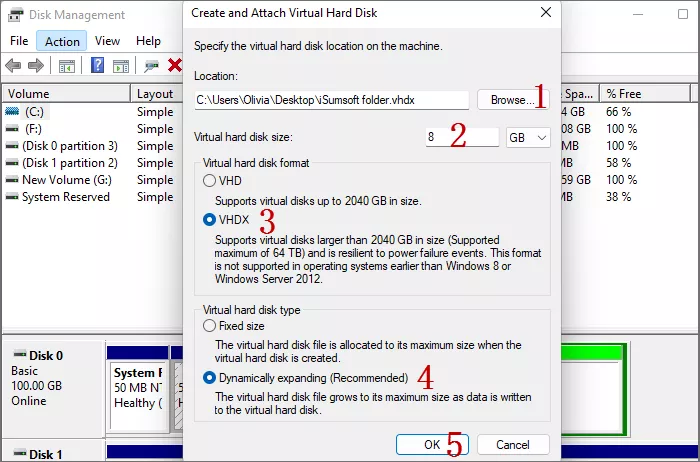Viewport: 700px width, 462px height.
Task: Confirm with the OK button
Action: coord(432,445)
